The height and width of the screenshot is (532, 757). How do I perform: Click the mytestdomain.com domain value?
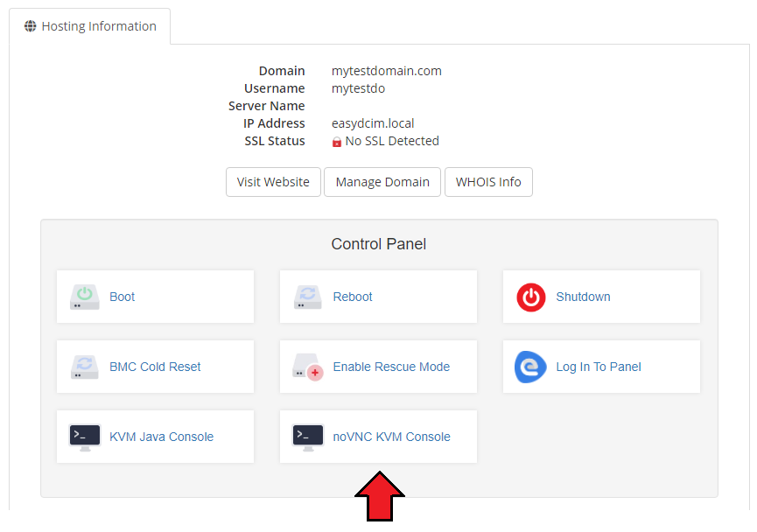tap(386, 71)
